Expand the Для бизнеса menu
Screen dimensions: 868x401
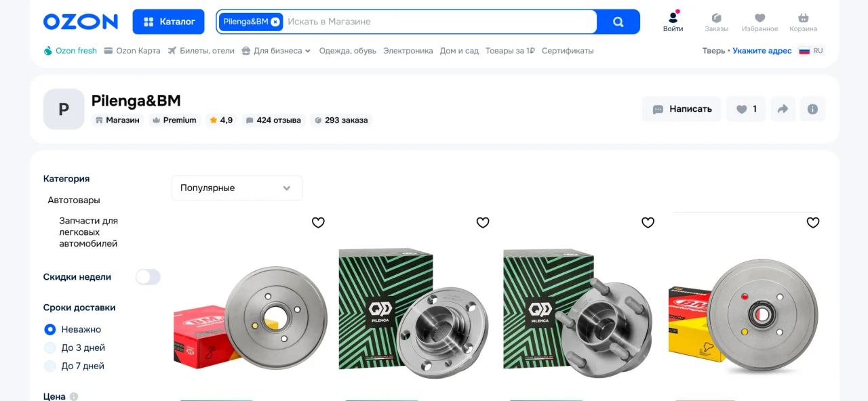(276, 51)
